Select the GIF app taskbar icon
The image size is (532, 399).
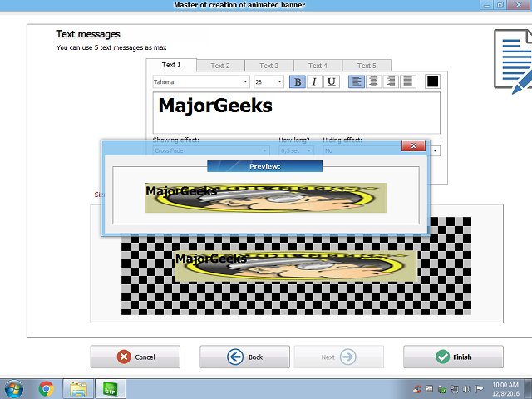click(111, 389)
